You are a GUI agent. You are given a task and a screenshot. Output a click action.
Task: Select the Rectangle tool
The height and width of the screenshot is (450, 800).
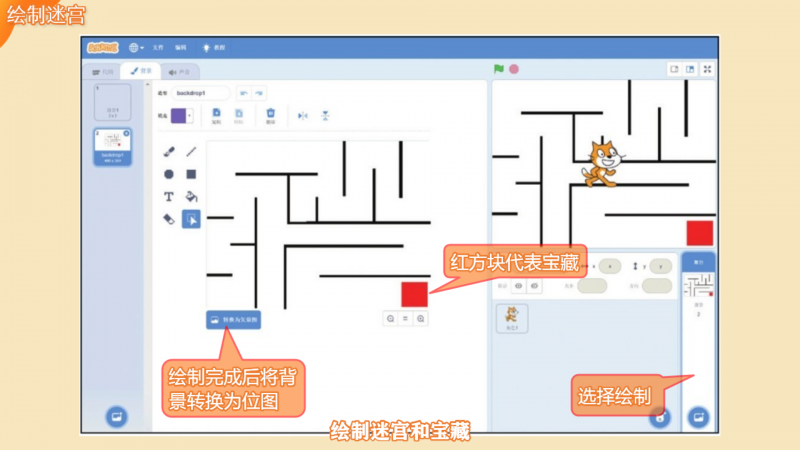coord(191,174)
